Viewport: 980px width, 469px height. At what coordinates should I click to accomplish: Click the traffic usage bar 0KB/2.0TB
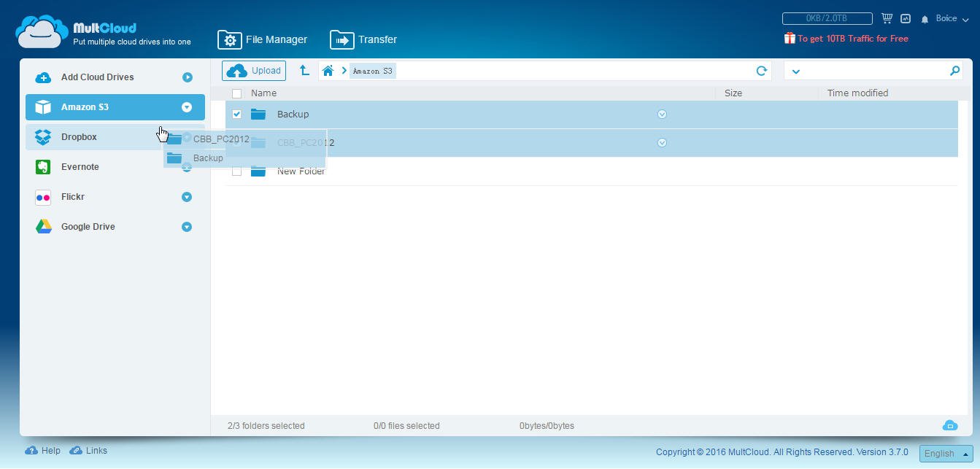pyautogui.click(x=827, y=18)
